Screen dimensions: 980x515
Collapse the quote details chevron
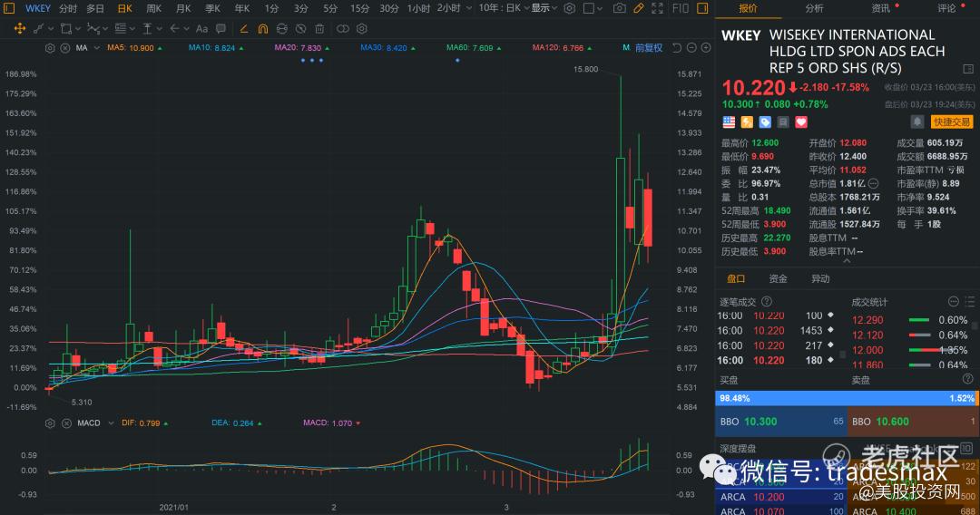click(847, 261)
